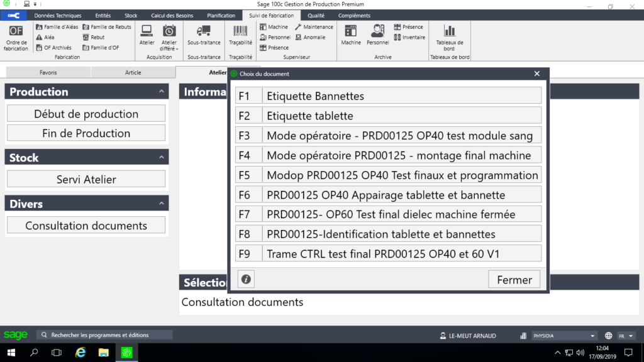Image resolution: width=644 pixels, height=362 pixels.
Task: Open Windows Start menu
Action: tap(11, 353)
